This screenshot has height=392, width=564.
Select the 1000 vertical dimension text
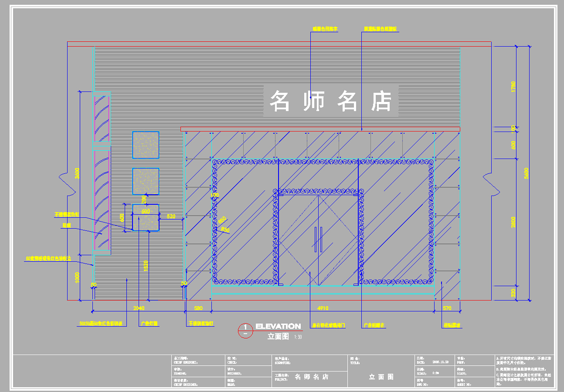[77, 277]
